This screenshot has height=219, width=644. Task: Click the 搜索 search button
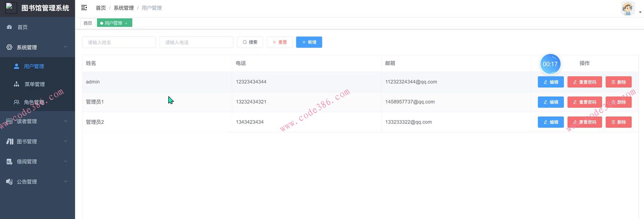coord(250,42)
